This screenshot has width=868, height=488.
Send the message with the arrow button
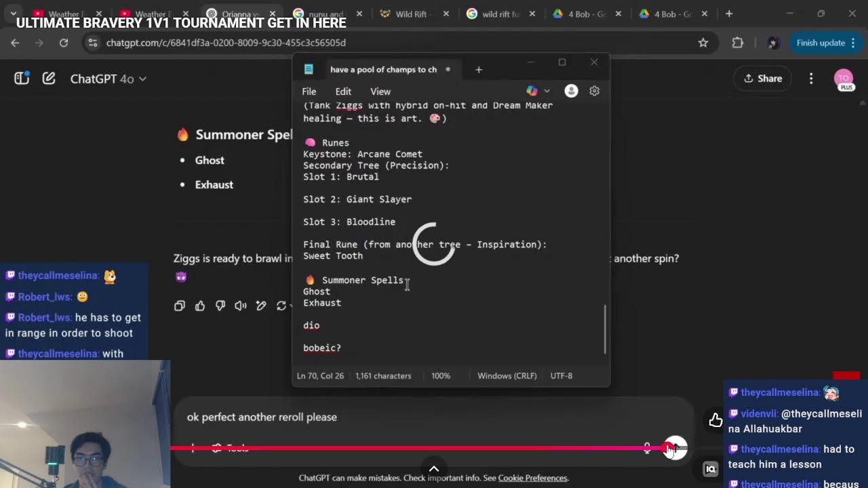675,447
